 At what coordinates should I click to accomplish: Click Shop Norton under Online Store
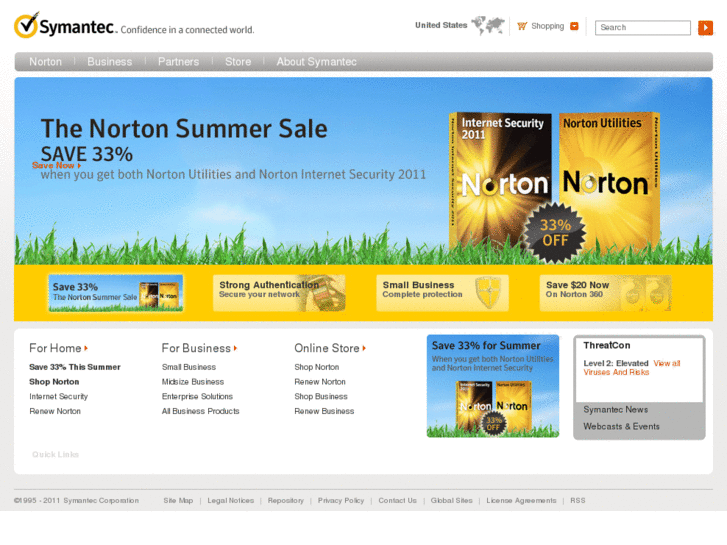pos(317,367)
